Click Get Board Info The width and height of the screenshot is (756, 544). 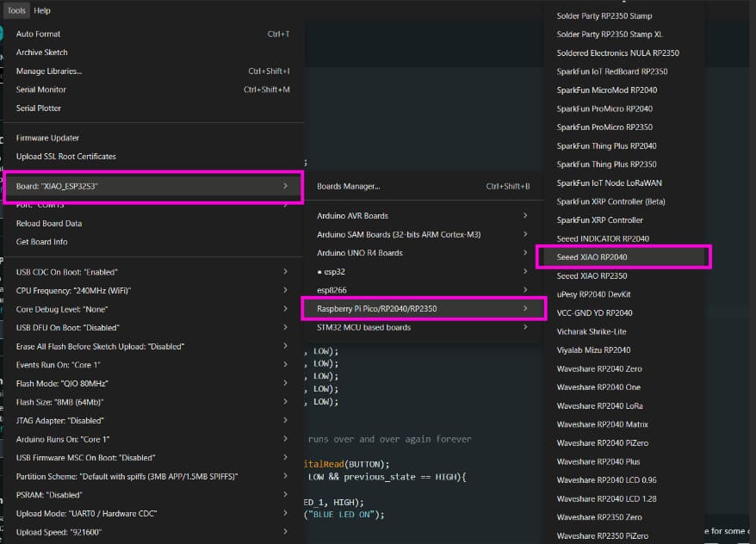tap(42, 242)
